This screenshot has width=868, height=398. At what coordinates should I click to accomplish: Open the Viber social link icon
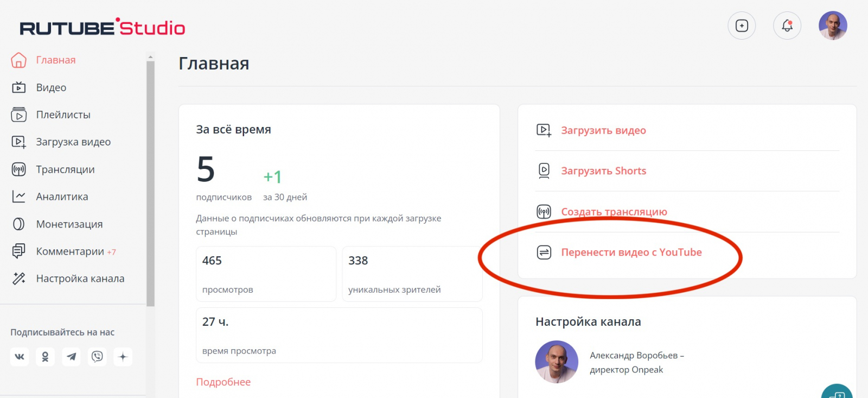point(97,357)
